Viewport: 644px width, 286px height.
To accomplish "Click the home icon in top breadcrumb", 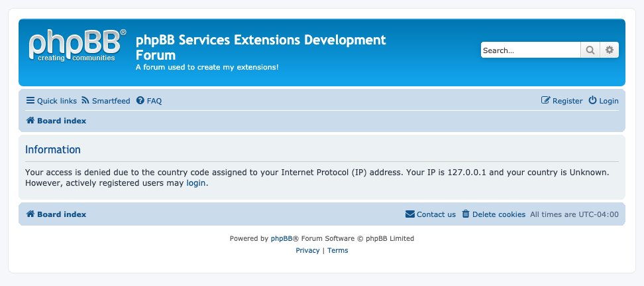I will pyautogui.click(x=30, y=121).
